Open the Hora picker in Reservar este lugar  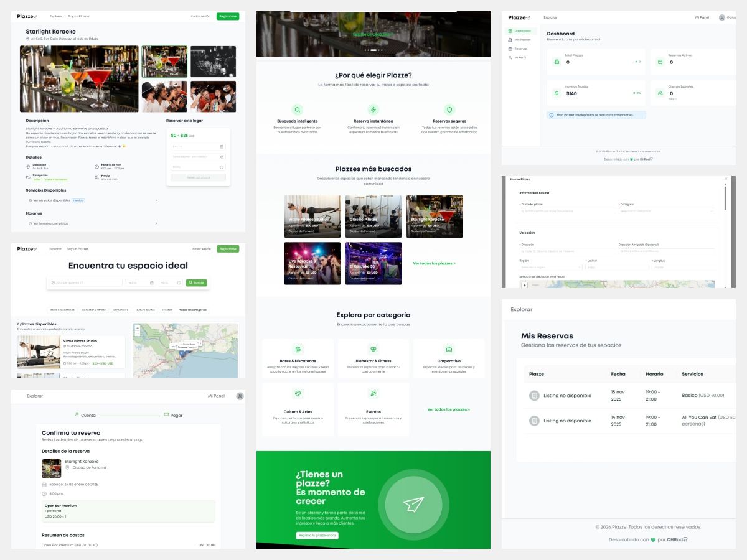[x=198, y=167]
